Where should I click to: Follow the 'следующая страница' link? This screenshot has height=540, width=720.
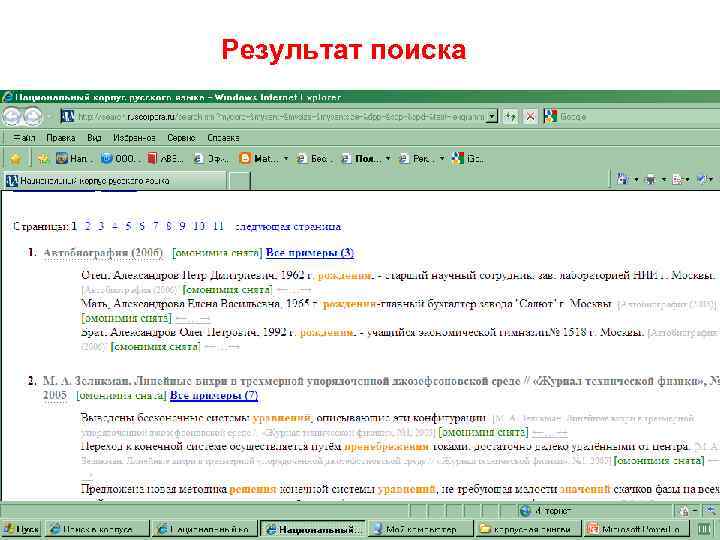click(x=288, y=226)
